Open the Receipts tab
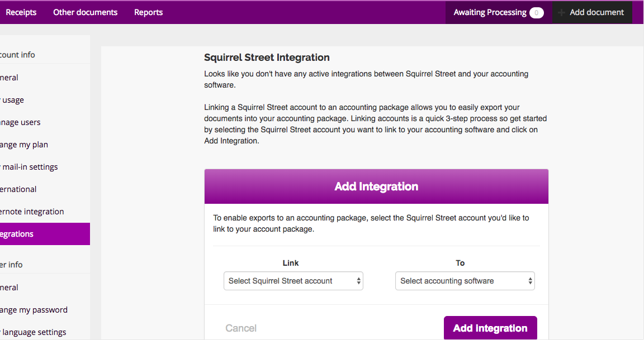The image size is (644, 340). 21,12
